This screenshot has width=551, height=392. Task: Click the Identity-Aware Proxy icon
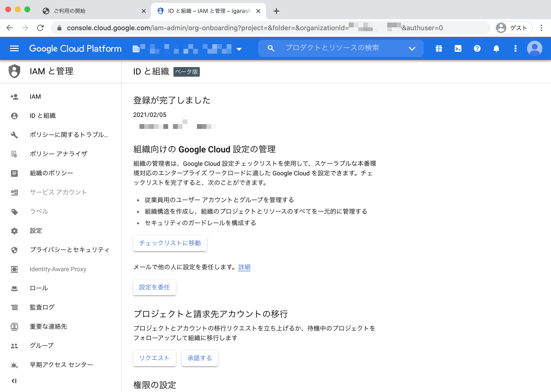click(x=14, y=269)
